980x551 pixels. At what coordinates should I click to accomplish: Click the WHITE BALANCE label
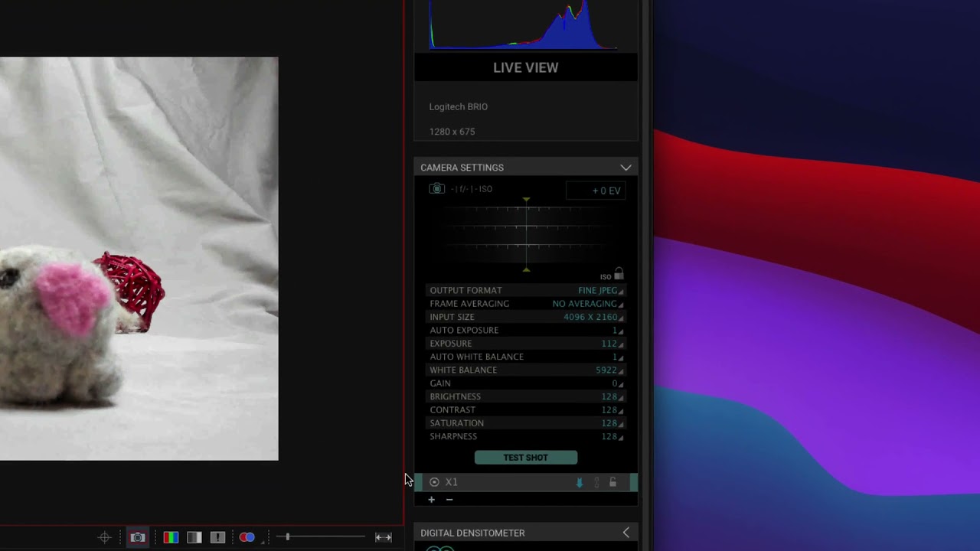click(x=463, y=370)
